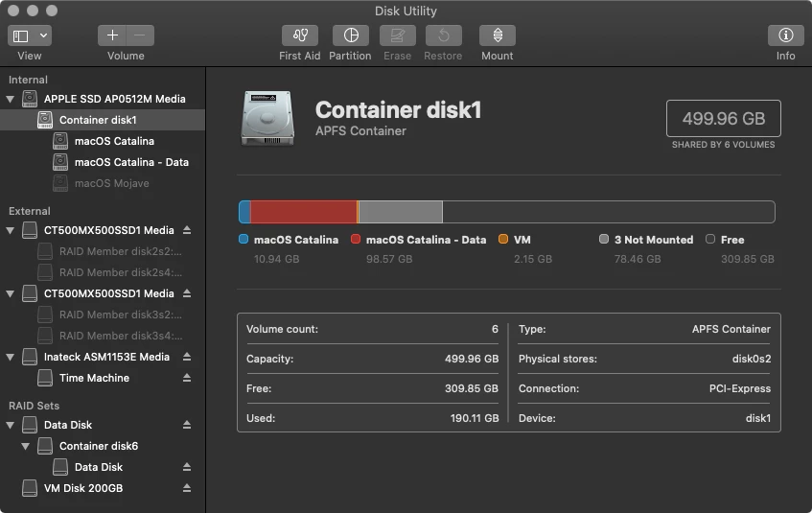Click the 98.57 GB size label
The height and width of the screenshot is (513, 812).
389,259
